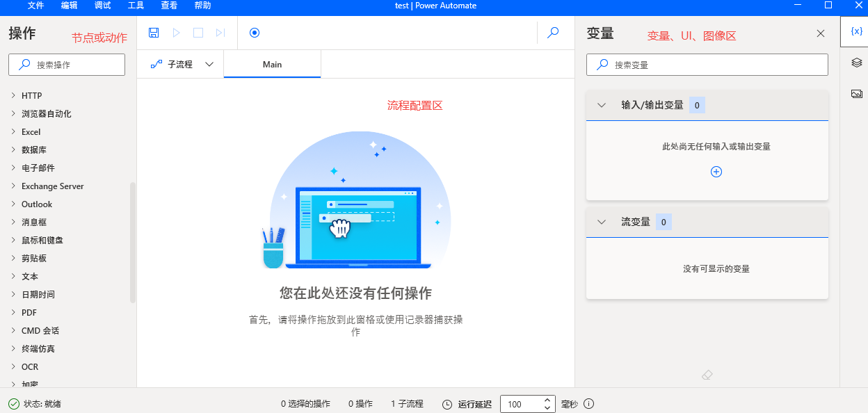Open the Variables pane via {x} icon
This screenshot has width=868, height=413.
click(856, 31)
